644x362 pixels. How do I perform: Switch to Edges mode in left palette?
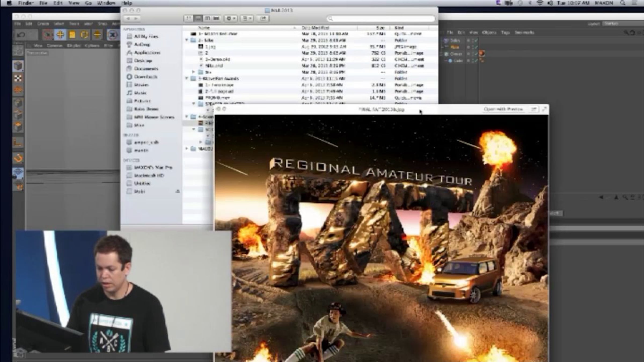point(18,115)
